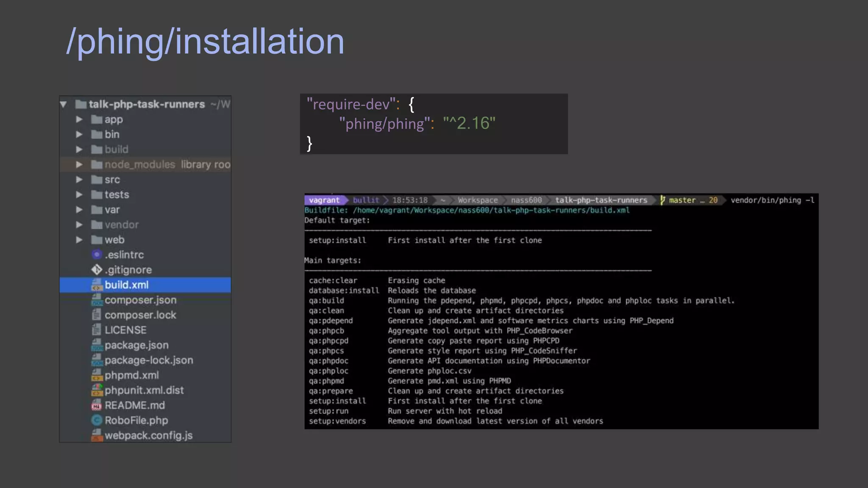Click the qa:build target name

326,300
